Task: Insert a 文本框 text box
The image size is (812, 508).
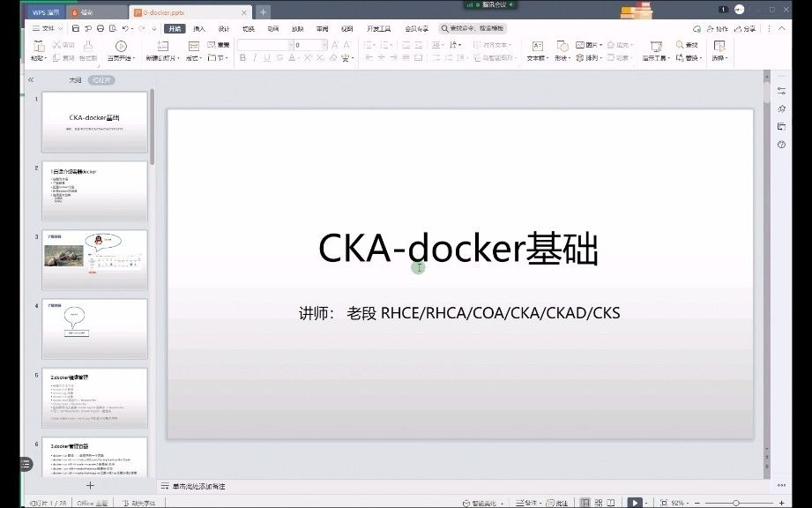Action: (x=538, y=49)
